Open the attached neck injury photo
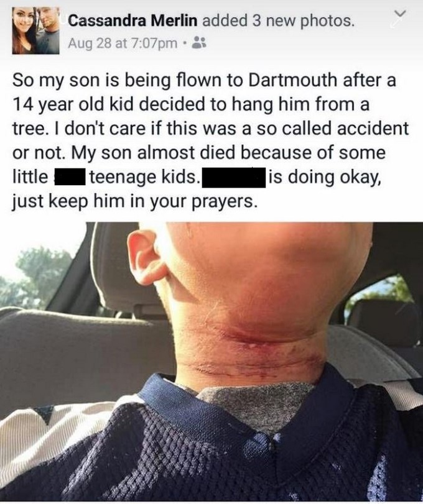This screenshot has width=423, height=504. pos(211,362)
